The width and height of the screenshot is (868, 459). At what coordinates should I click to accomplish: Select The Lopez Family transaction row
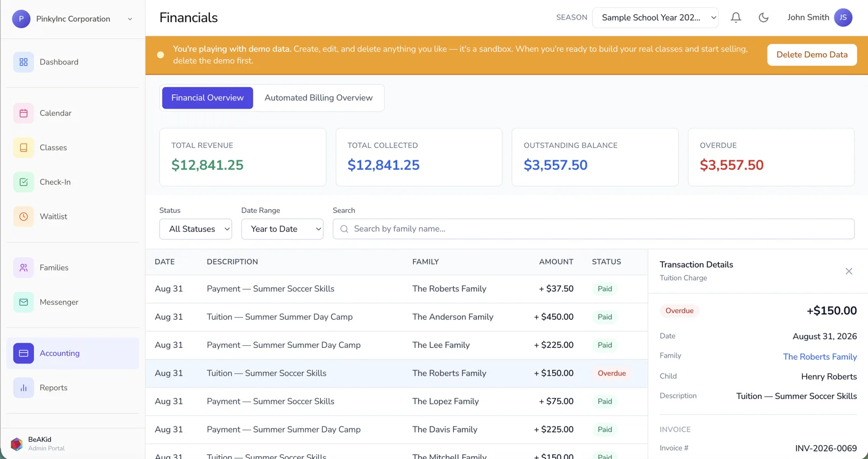(397, 402)
